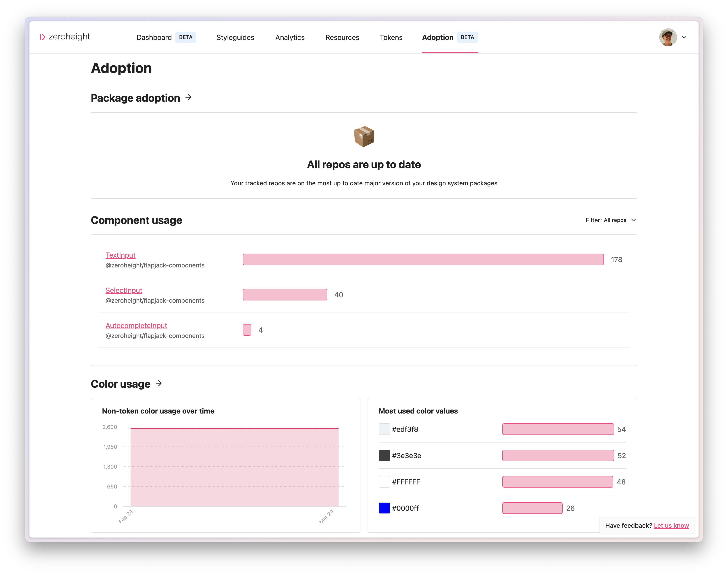Click the TextInput usage bar showing 178
Viewport: 728px width, 575px height.
pyautogui.click(x=423, y=259)
